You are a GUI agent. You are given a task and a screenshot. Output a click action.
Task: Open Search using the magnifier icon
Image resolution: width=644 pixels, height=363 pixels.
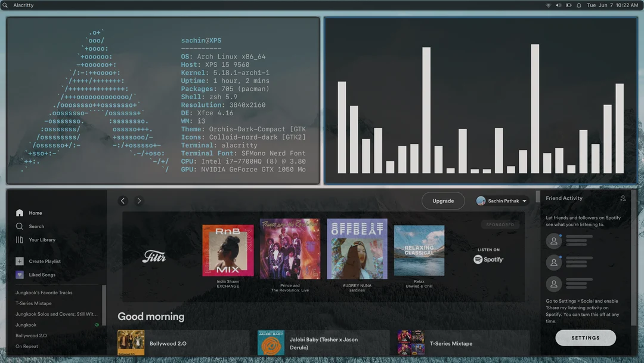pyautogui.click(x=20, y=226)
